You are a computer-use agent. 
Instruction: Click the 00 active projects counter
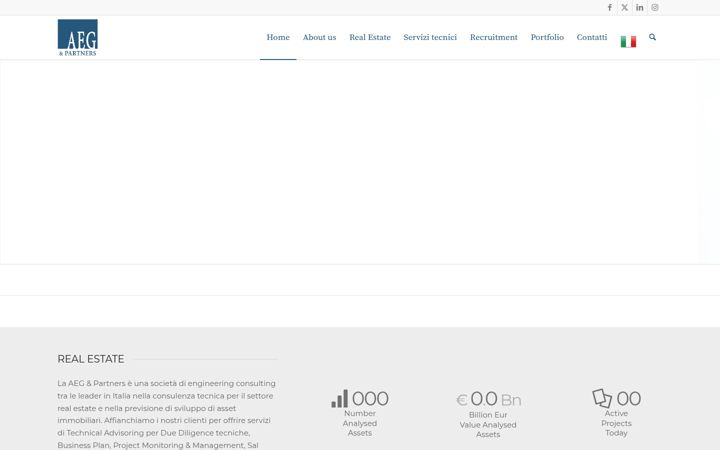[x=629, y=399]
